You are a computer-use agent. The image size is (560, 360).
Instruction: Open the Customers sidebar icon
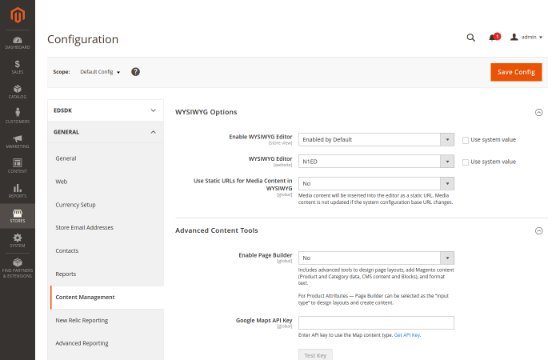[18, 116]
